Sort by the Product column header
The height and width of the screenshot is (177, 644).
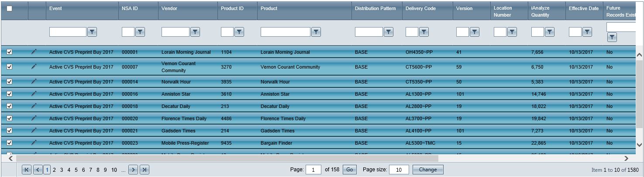269,8
